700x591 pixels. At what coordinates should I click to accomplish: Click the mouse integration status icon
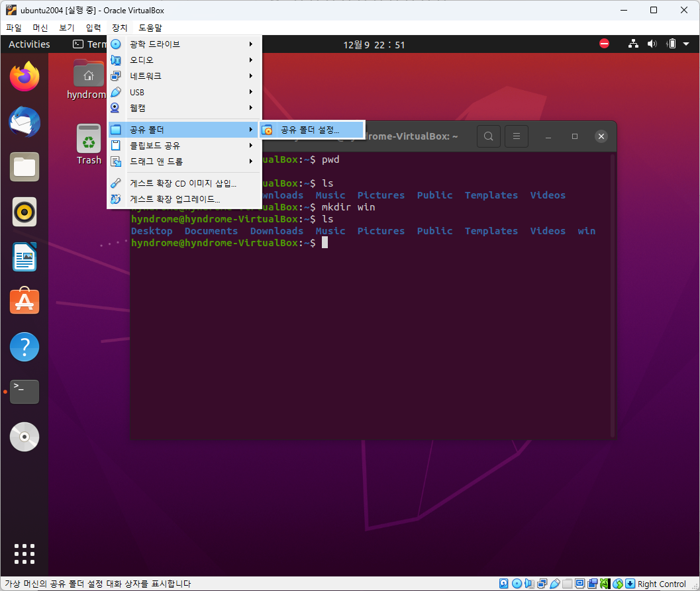tap(618, 584)
